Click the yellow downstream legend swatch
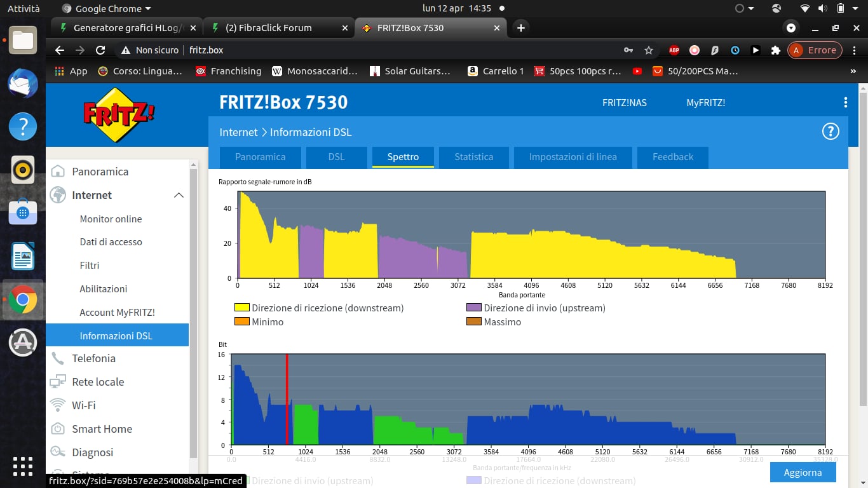This screenshot has width=868, height=488. (x=242, y=308)
